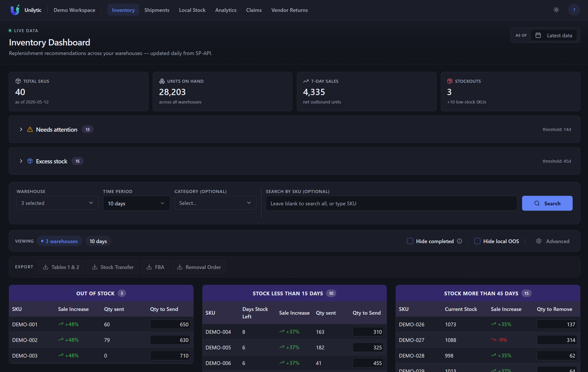Viewport: 588px width, 372px height.
Task: Export the Removal Order file
Action: coord(199,267)
